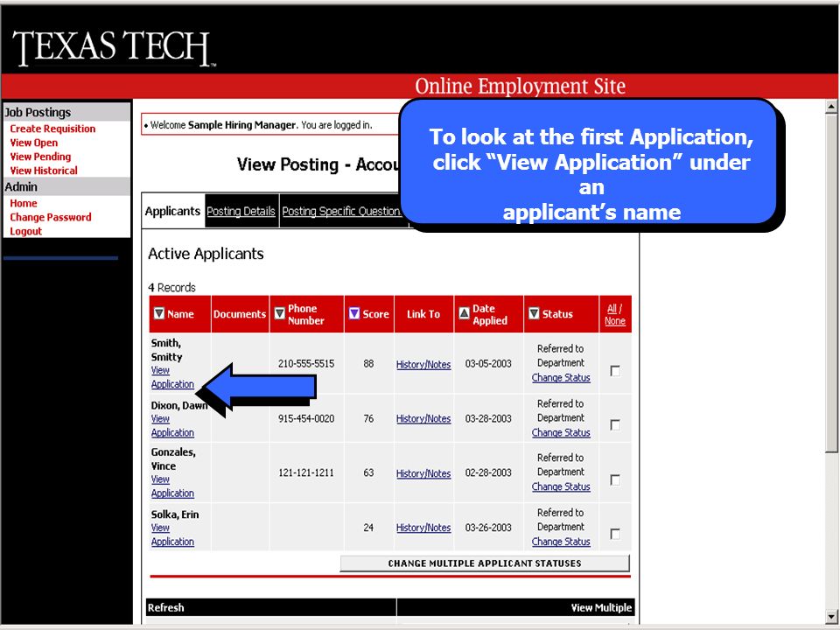Click phone number 915-454-0020
840x630 pixels.
[x=306, y=418]
